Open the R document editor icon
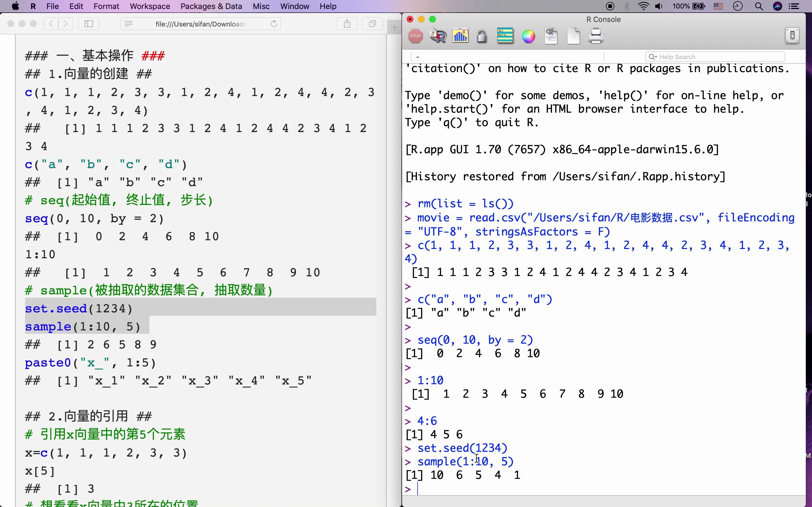This screenshot has width=812, height=507. pyautogui.click(x=551, y=36)
